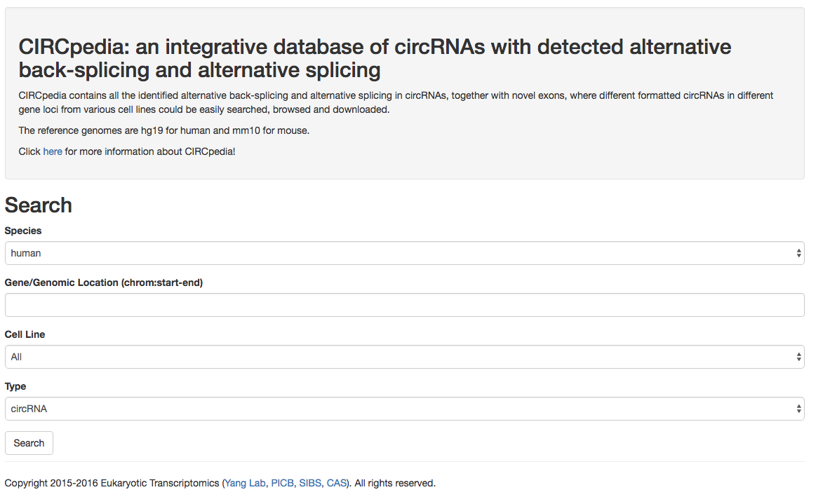Viewport: 816px width, 504px height.
Task: Click the reference genomes hg19 and mm10 sentence
Action: [164, 130]
